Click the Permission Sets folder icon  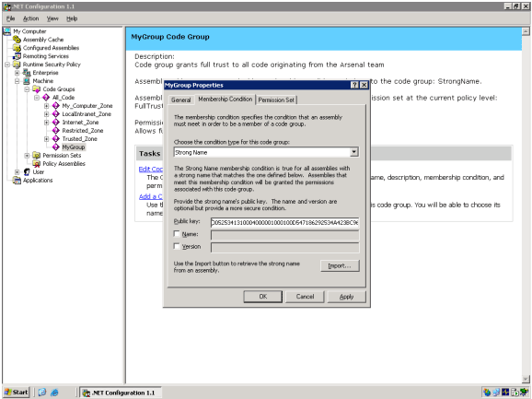click(x=36, y=155)
